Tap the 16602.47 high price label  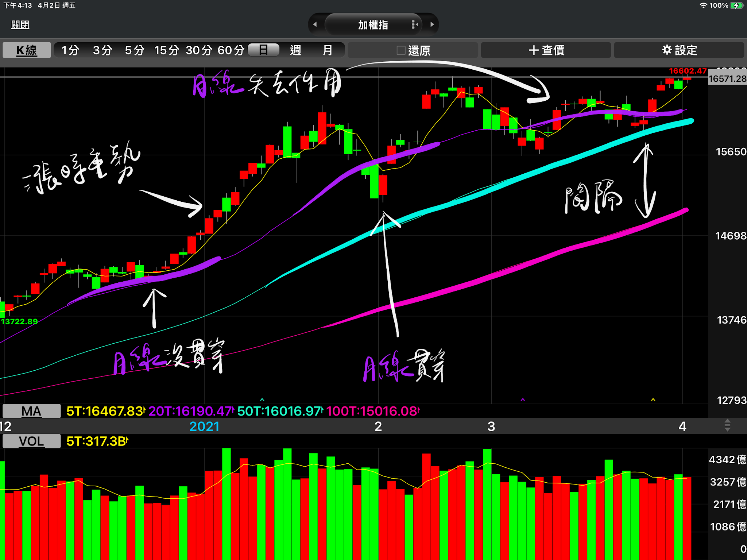(688, 71)
